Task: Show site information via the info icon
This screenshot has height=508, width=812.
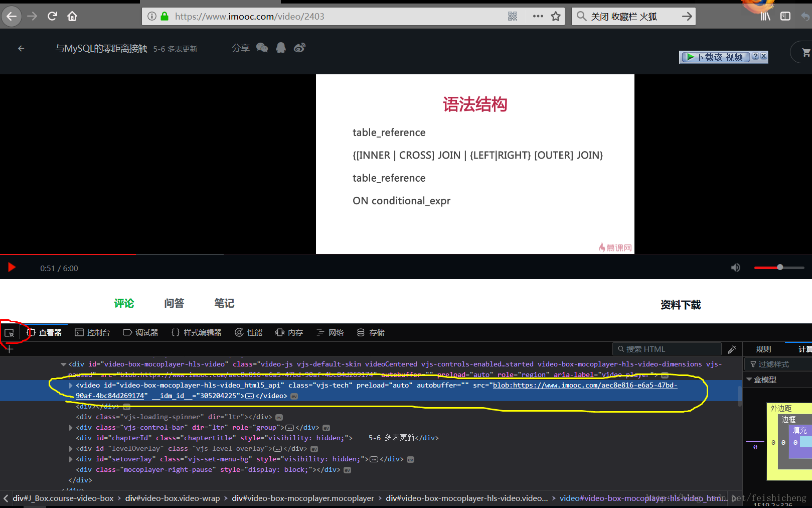Action: coord(152,16)
